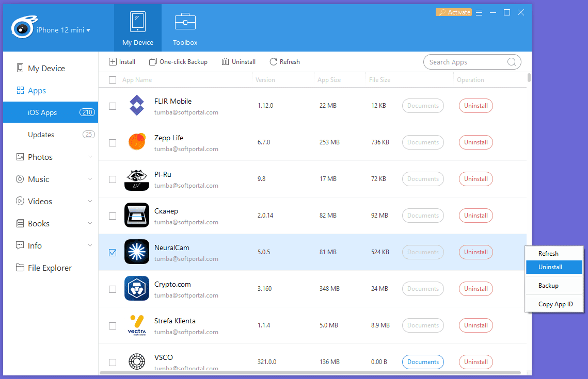Open Documents for VSCO
Image resolution: width=588 pixels, height=379 pixels.
click(x=423, y=362)
